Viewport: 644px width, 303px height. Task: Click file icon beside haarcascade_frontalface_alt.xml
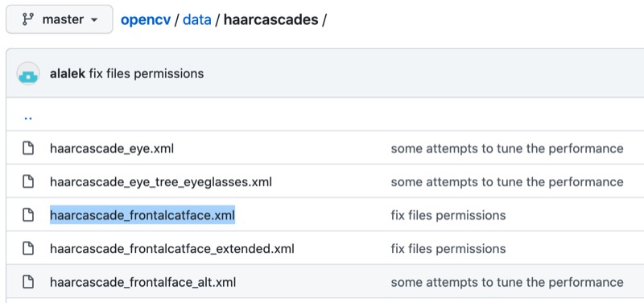point(28,281)
